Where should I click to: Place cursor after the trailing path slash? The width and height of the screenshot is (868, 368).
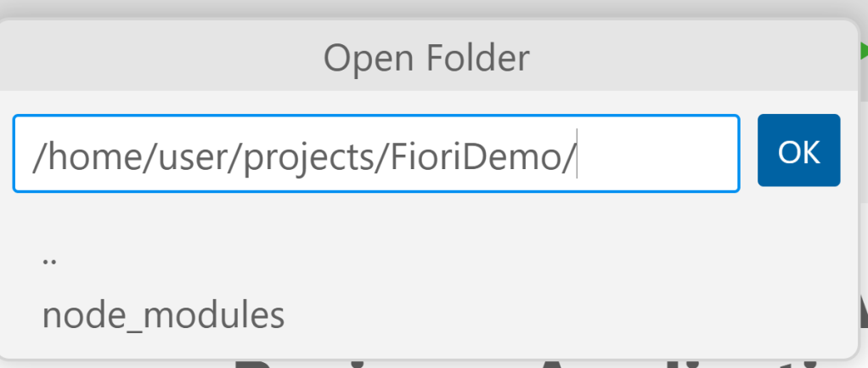pyautogui.click(x=576, y=156)
